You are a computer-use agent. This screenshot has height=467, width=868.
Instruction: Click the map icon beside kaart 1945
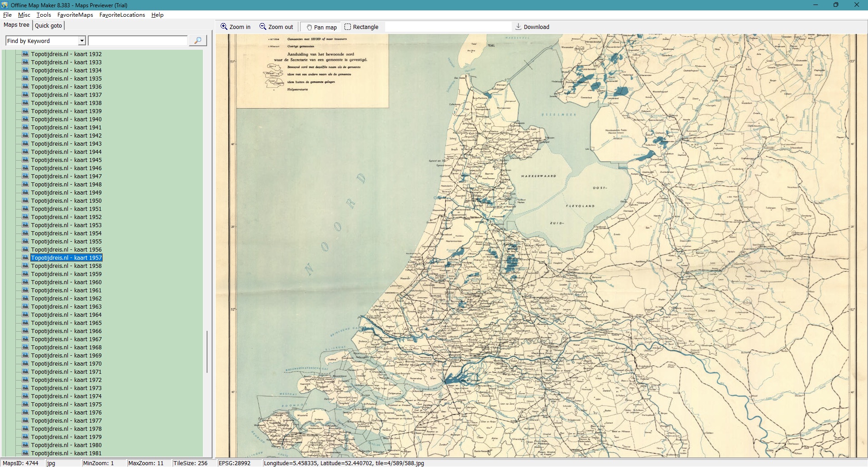click(26, 160)
